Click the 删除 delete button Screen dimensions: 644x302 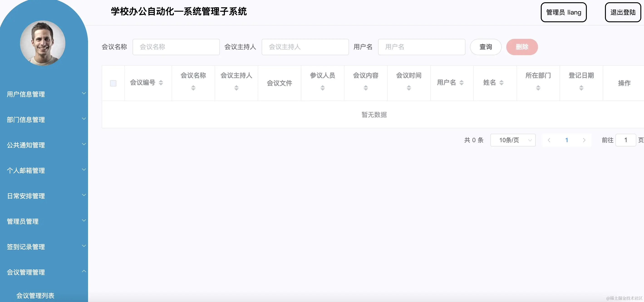(x=522, y=47)
